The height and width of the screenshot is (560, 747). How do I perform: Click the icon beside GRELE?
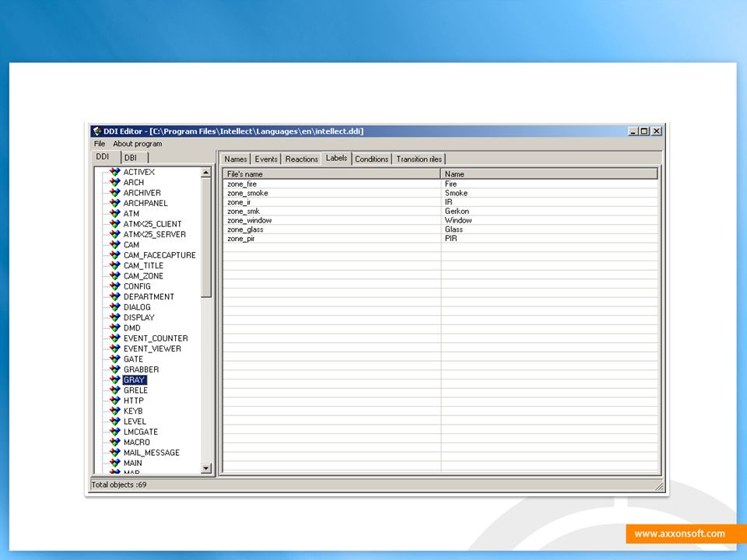click(x=115, y=390)
